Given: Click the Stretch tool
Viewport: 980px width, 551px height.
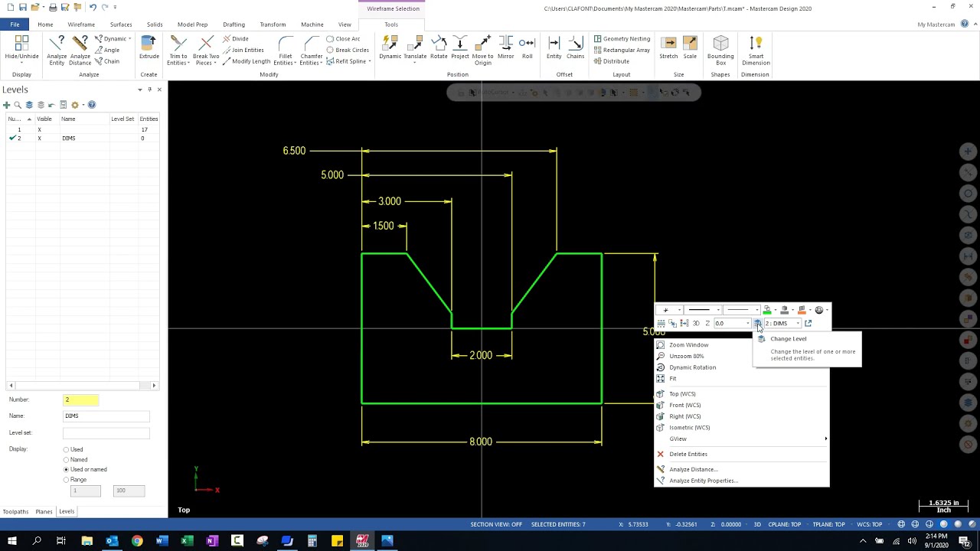Looking at the screenshot, I should [668, 48].
